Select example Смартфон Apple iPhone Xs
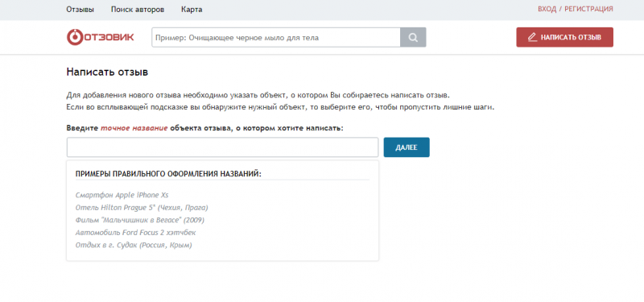The height and width of the screenshot is (302, 644). tap(122, 195)
